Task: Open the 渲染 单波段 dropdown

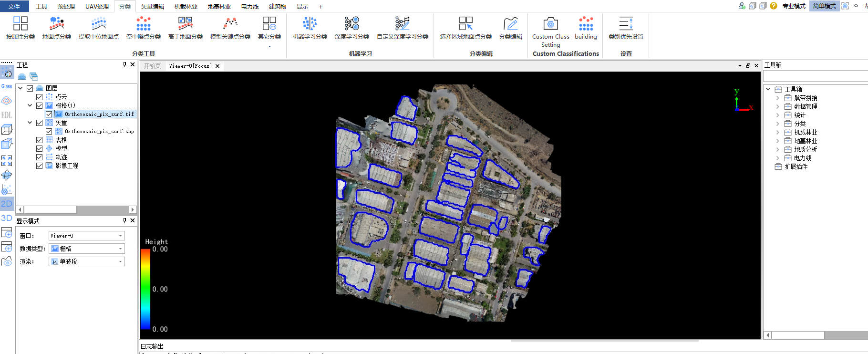Action: point(87,261)
